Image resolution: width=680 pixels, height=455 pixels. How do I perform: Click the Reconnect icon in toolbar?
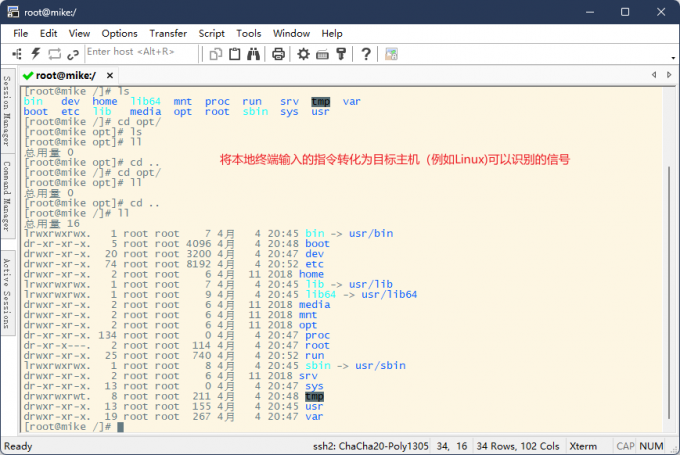(x=54, y=54)
